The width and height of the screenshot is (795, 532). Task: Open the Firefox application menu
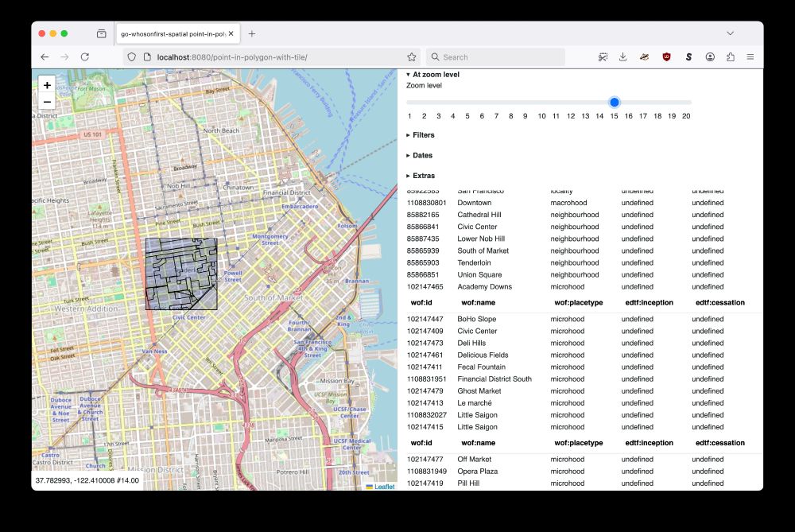pos(750,57)
